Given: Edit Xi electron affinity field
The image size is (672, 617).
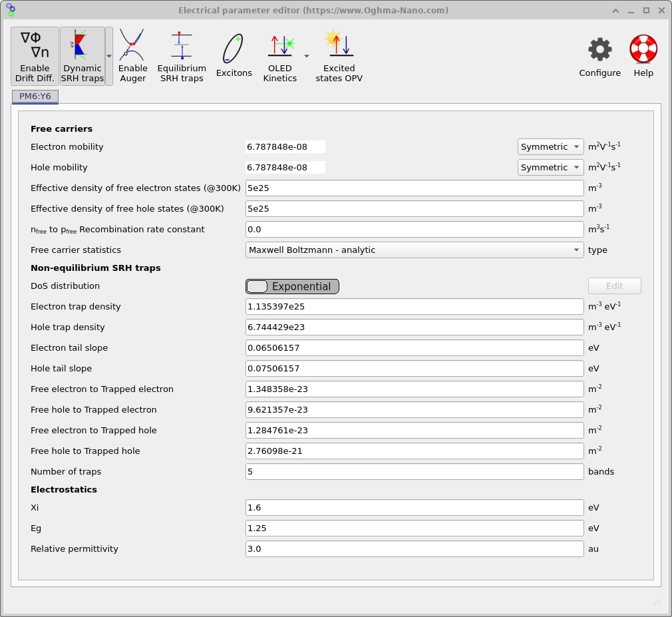Looking at the screenshot, I should click(x=415, y=508).
